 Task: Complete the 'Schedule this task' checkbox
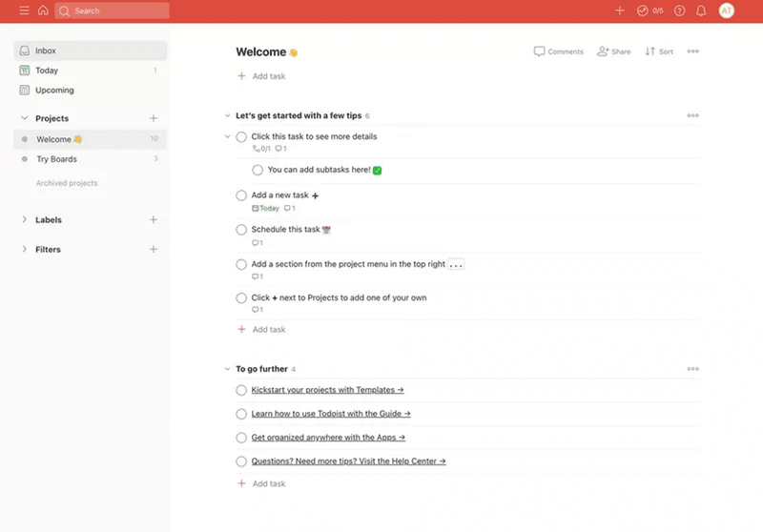coord(241,230)
